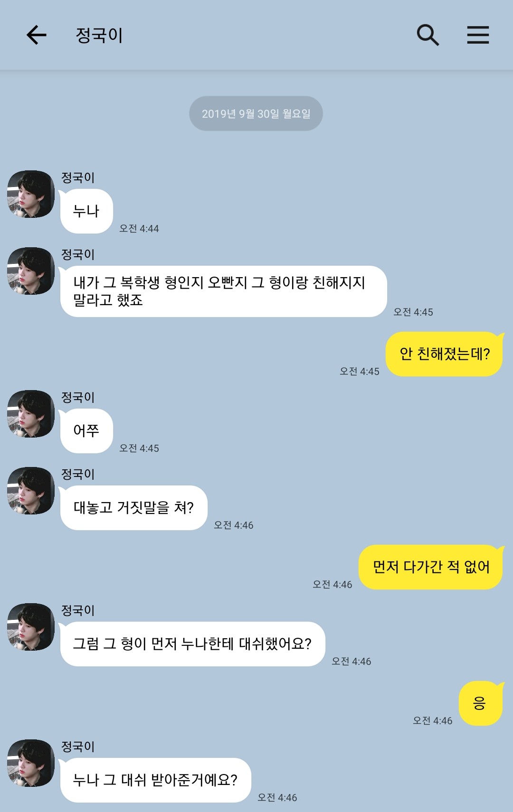Screen dimensions: 513x812
Task: Tap avatar beside 대놓고 거짓말을 쳐 message
Action: (31, 491)
